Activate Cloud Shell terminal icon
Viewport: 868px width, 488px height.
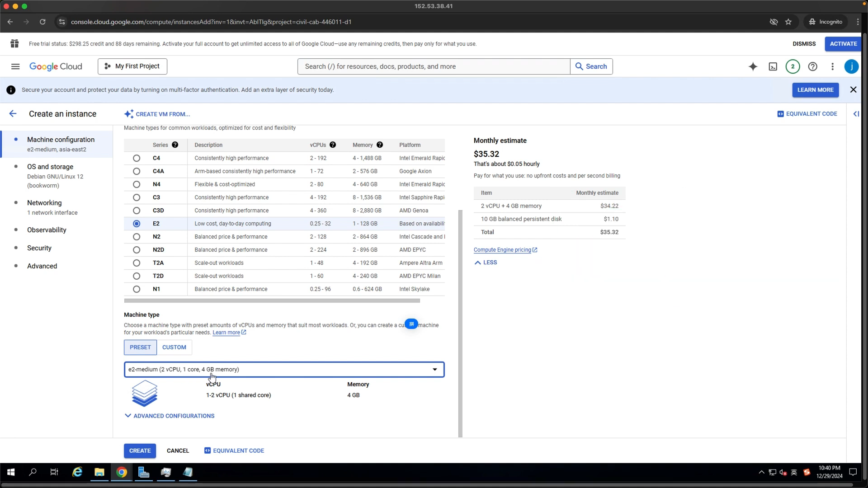click(773, 66)
